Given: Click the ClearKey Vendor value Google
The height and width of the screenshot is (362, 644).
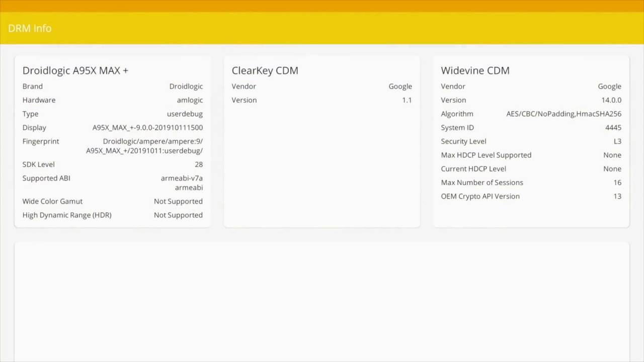Looking at the screenshot, I should coord(400,86).
